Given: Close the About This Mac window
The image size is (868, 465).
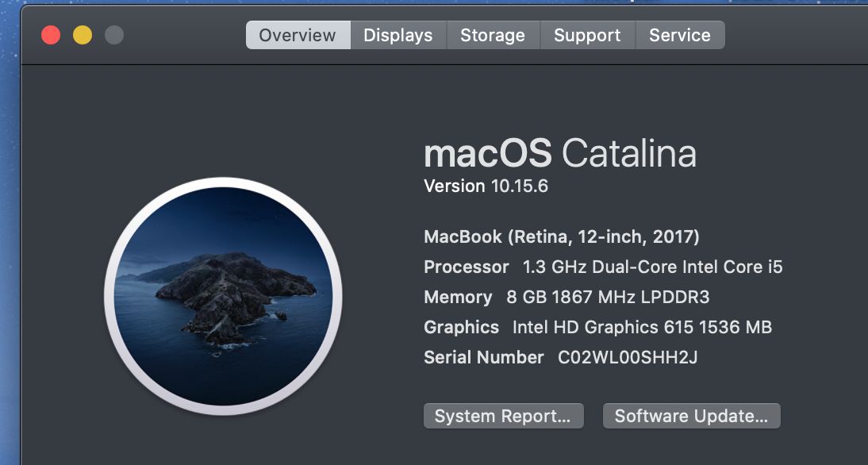Looking at the screenshot, I should pyautogui.click(x=51, y=35).
